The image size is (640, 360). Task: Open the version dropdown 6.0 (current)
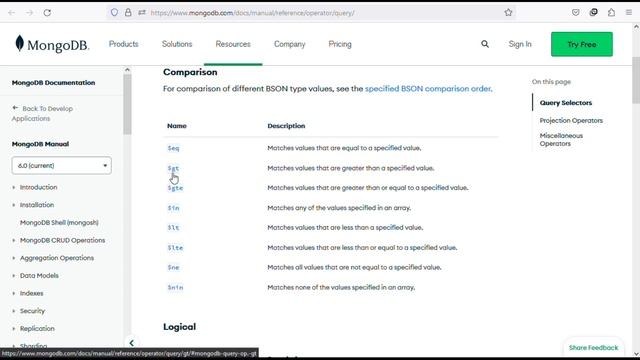pyautogui.click(x=62, y=165)
